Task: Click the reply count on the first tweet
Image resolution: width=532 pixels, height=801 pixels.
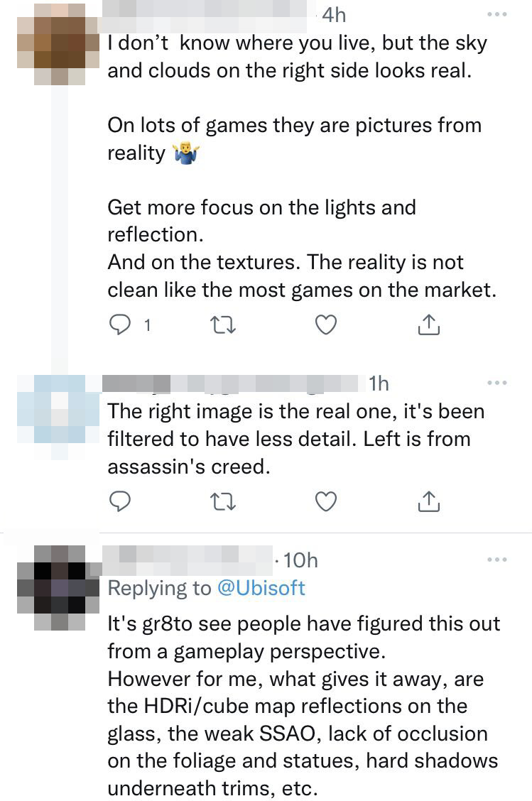Action: 147,326
